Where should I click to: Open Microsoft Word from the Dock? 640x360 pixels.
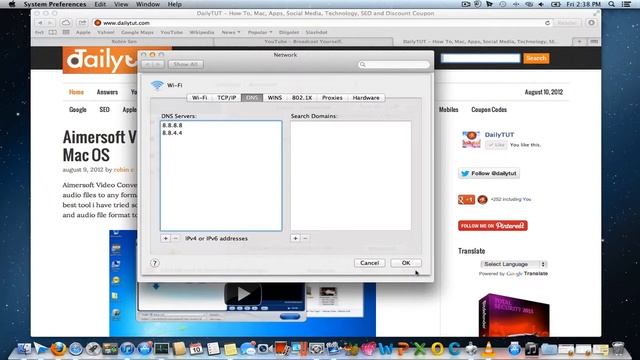[x=385, y=349]
